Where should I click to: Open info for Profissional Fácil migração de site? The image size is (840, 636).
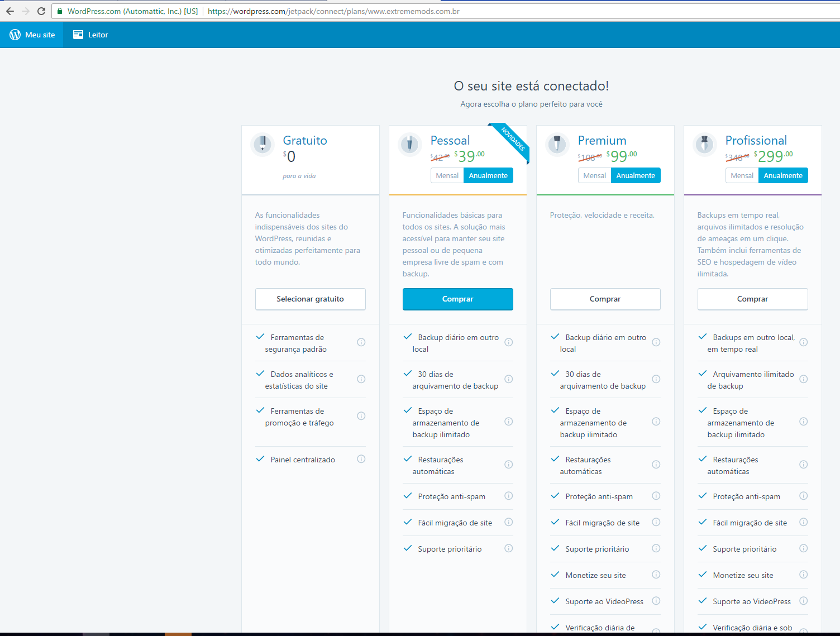(804, 522)
